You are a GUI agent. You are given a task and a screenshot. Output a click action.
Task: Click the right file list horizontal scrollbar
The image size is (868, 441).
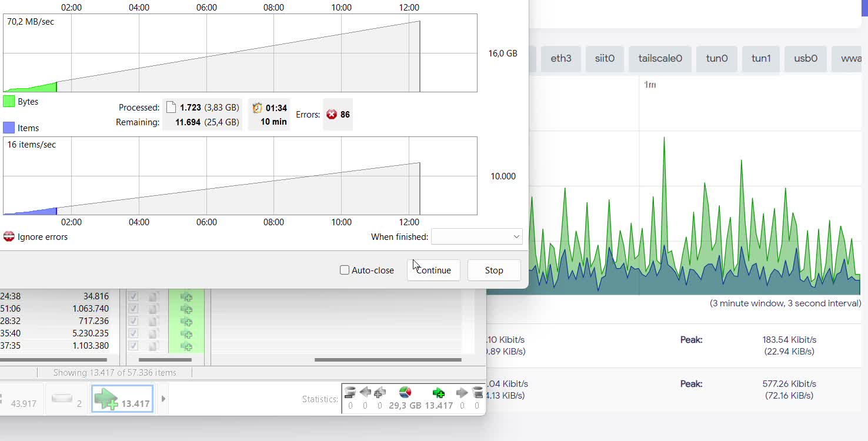pyautogui.click(x=388, y=359)
